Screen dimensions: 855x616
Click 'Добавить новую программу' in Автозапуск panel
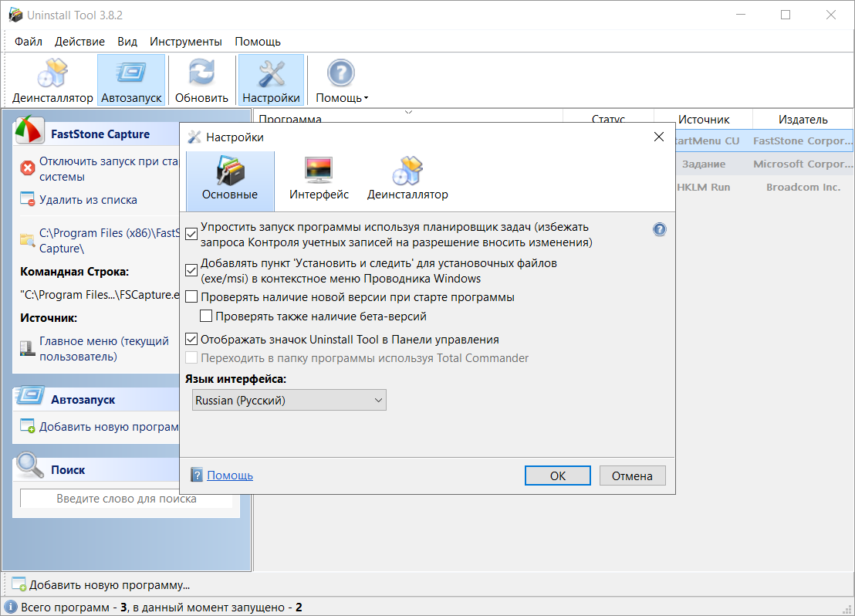[x=109, y=426]
